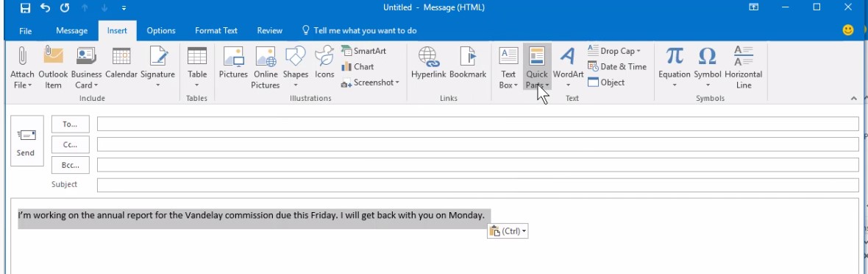This screenshot has height=274, width=868.
Task: Open Customize Quick Access Toolbar dropdown
Action: 124,8
